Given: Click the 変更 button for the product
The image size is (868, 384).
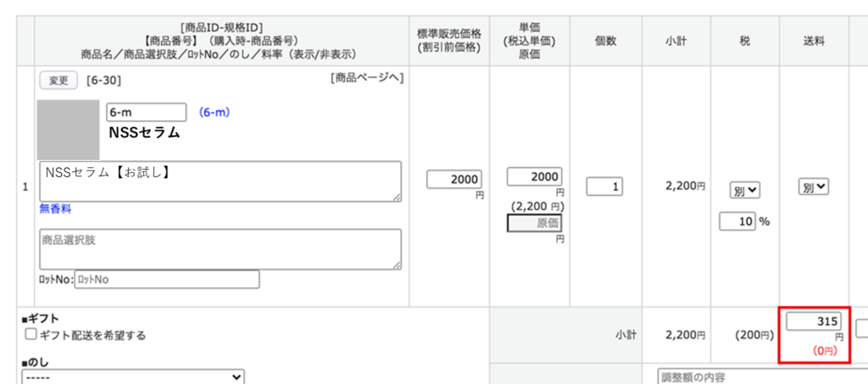Looking at the screenshot, I should 58,81.
